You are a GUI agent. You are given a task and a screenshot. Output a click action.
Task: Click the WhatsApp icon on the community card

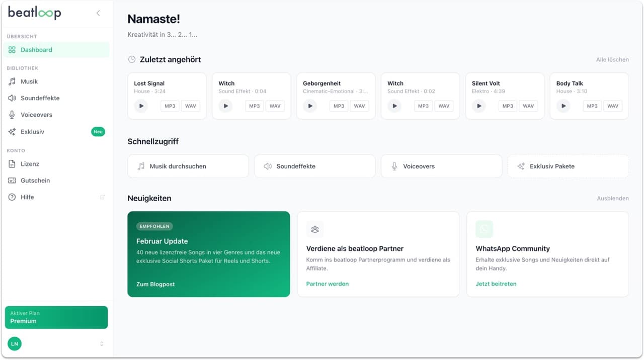tap(484, 229)
